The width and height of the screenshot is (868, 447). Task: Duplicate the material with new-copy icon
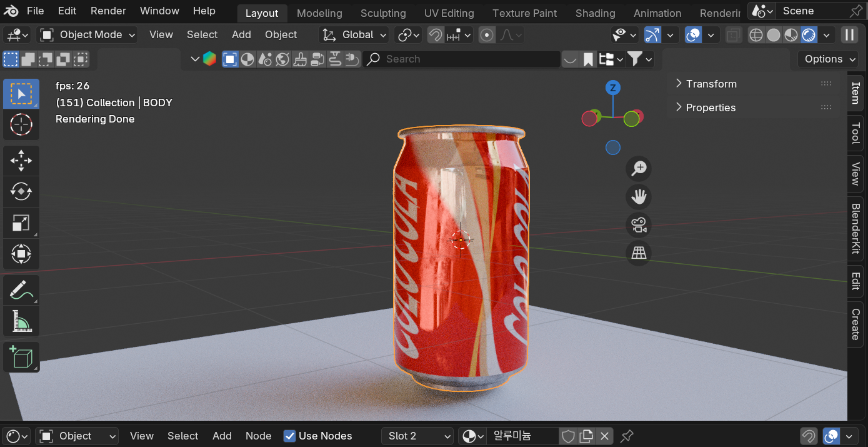(x=586, y=436)
